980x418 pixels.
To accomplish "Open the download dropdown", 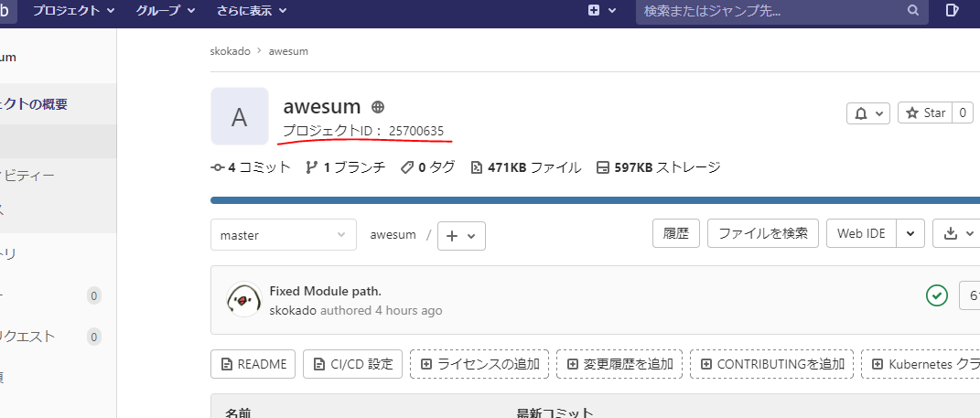I will (957, 233).
